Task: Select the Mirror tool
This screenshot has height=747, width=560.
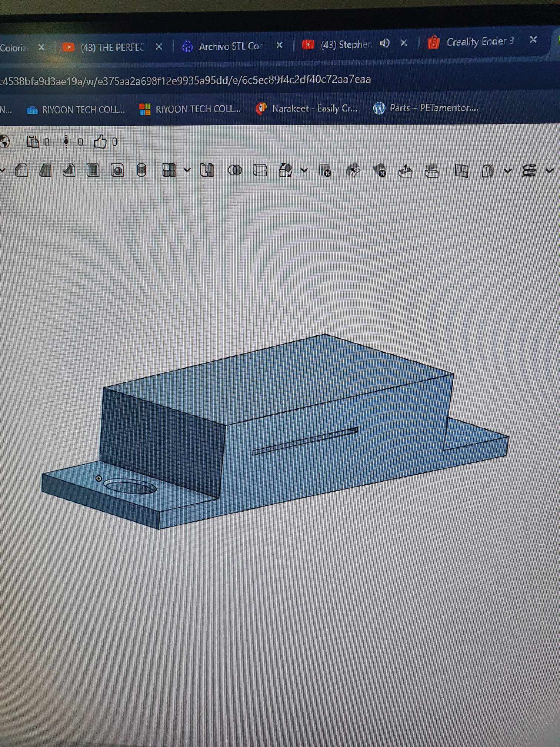Action: pos(207,170)
